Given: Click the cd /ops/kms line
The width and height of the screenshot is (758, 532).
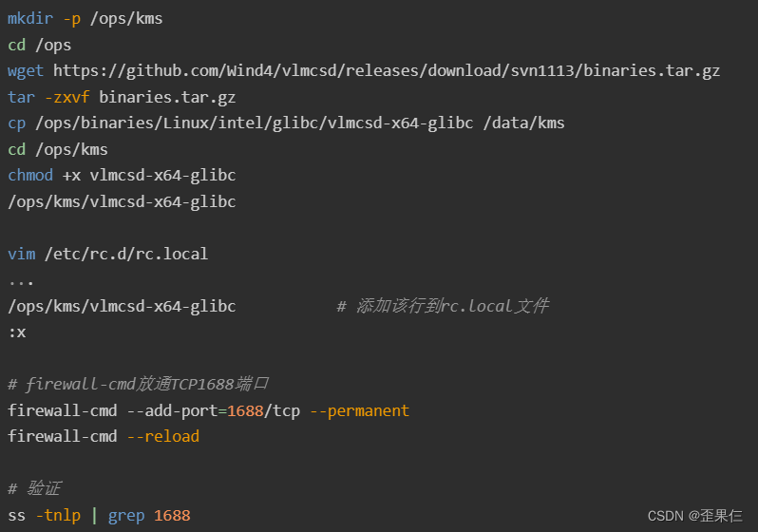Looking at the screenshot, I should 58,149.
